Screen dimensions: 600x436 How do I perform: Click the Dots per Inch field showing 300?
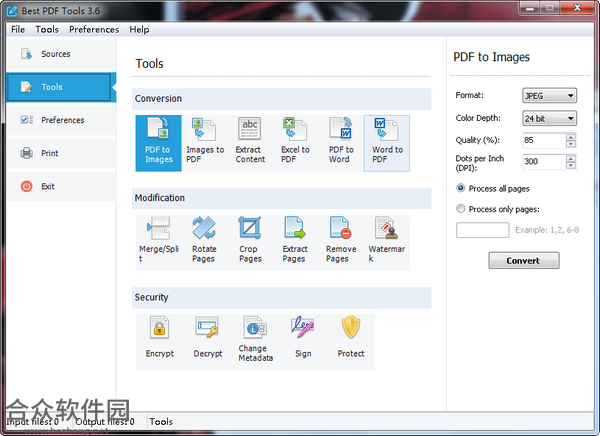[x=544, y=162]
